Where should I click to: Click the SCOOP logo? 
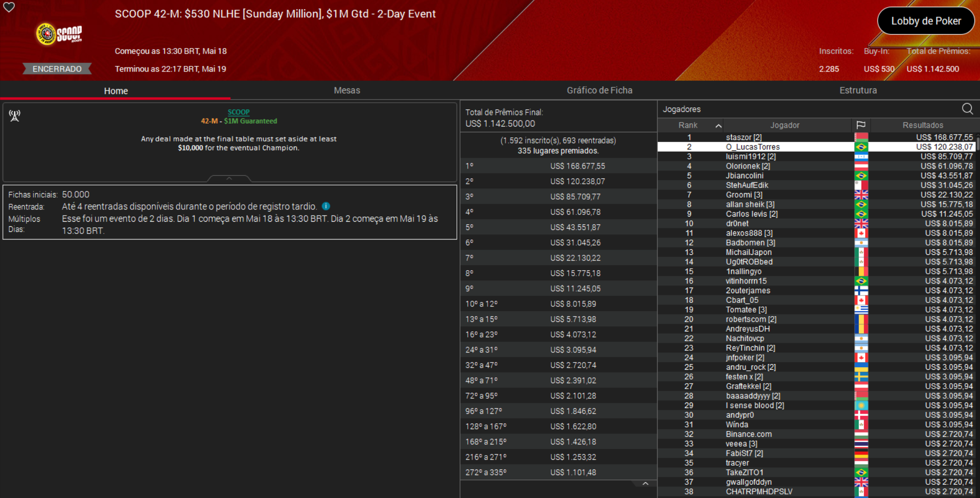coord(59,34)
